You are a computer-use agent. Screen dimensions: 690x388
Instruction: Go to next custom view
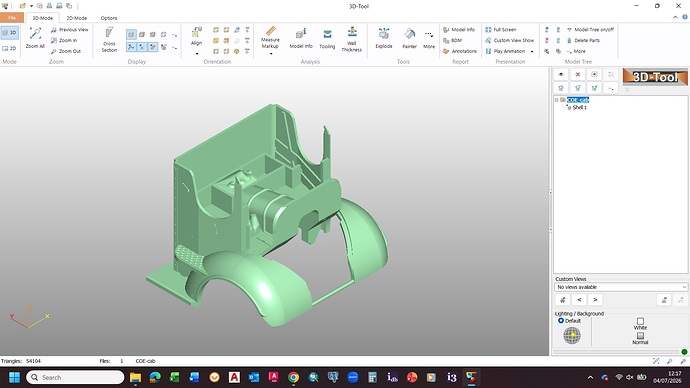(595, 300)
